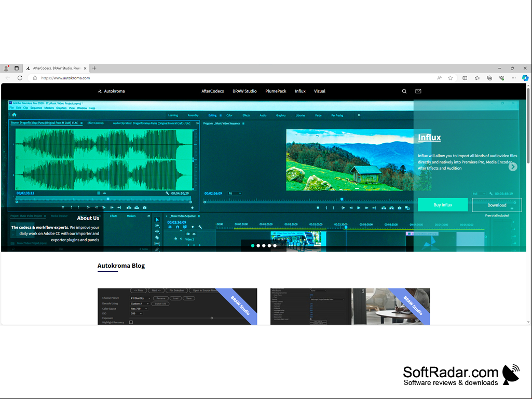Click the Autokroma logo icon

click(100, 91)
